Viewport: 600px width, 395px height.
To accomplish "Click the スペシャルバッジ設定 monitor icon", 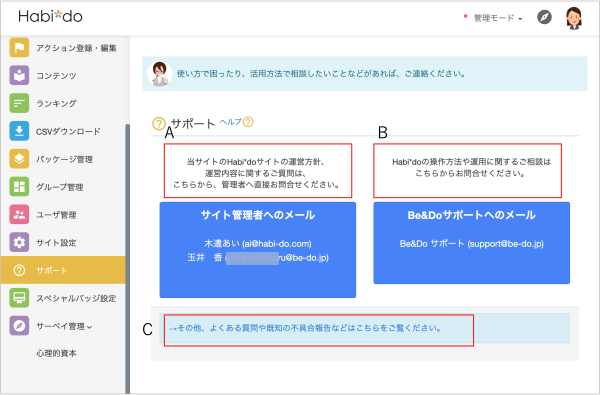I will (x=19, y=298).
